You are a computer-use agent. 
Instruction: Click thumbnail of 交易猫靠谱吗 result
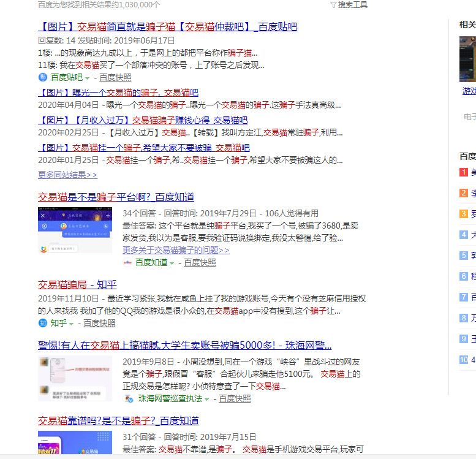point(75,442)
